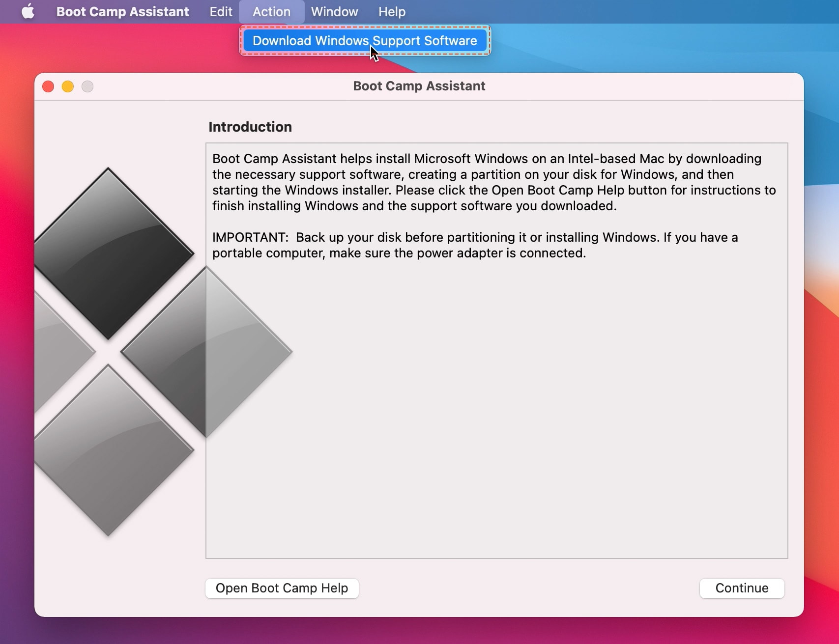Screen dimensions: 839x644
Task: Minimize the Boot Camp Assistant window
Action: click(x=68, y=86)
